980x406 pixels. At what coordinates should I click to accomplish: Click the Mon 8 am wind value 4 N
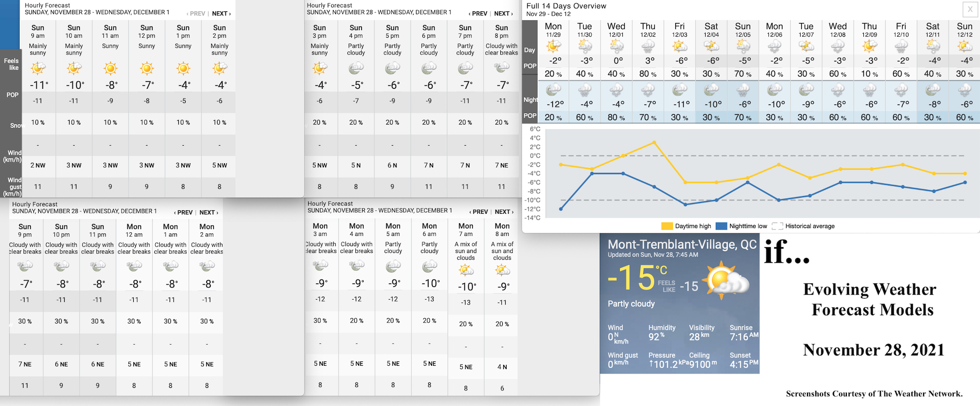coord(502,367)
